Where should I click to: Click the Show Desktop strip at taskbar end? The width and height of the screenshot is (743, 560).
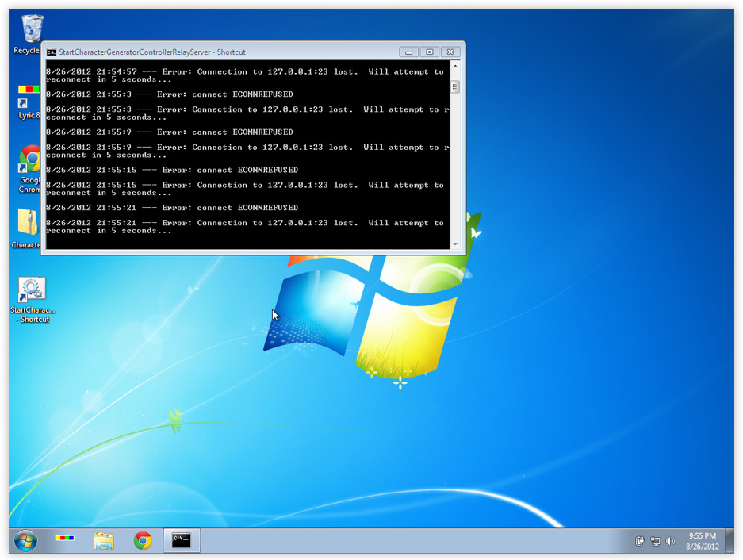click(730, 540)
